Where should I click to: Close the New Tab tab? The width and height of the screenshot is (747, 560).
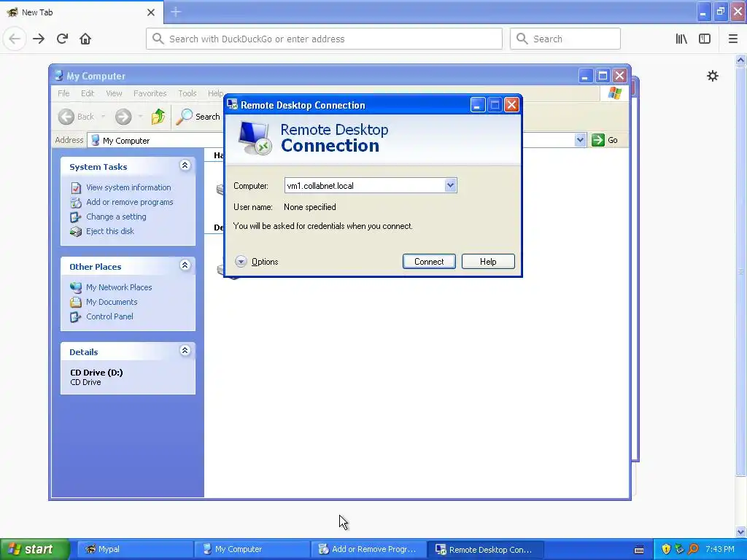pos(150,12)
